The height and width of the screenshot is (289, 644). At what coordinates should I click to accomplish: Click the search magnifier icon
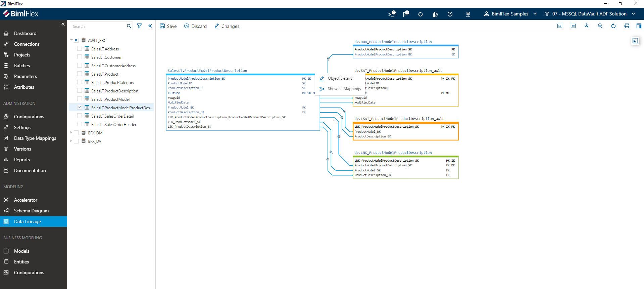pyautogui.click(x=129, y=26)
